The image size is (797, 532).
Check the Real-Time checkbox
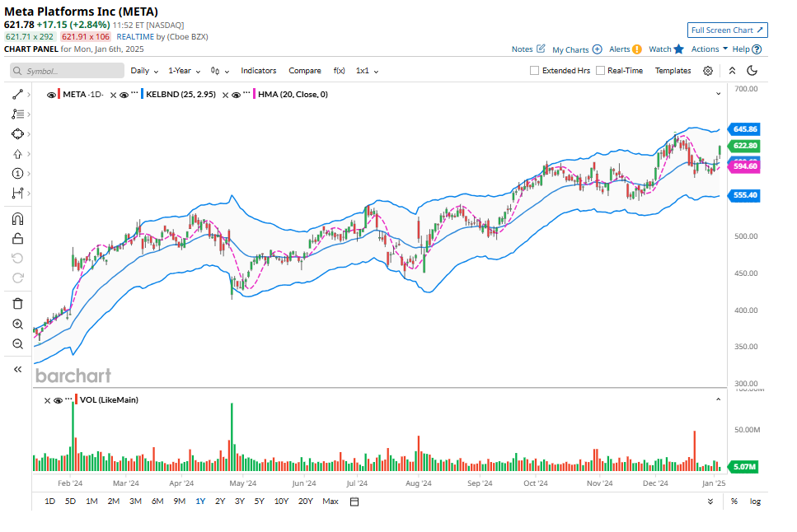tap(601, 71)
